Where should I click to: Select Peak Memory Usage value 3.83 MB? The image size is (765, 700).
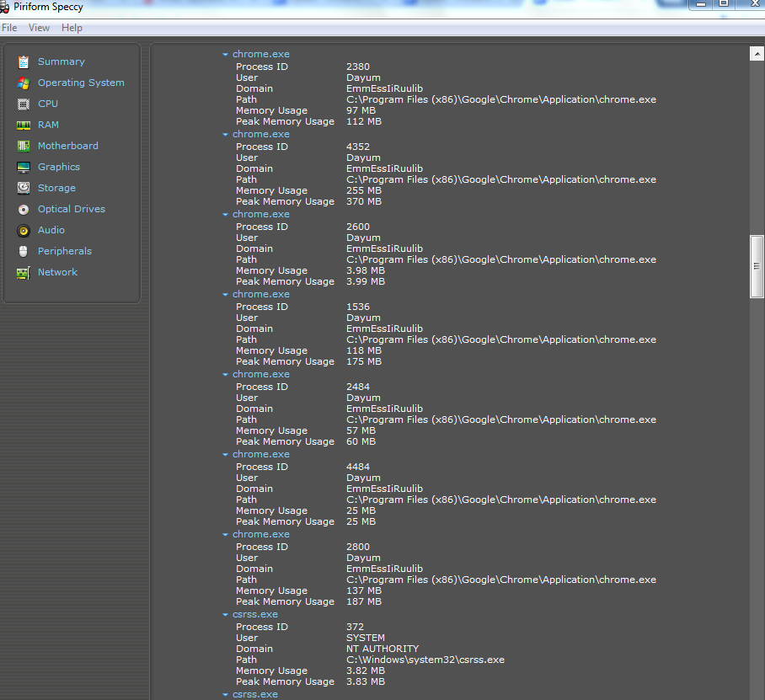tap(366, 681)
